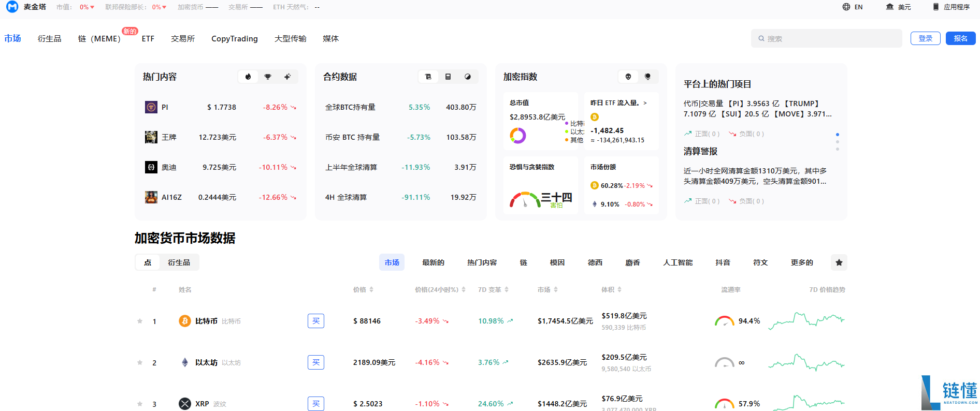The width and height of the screenshot is (980, 411).
Task: Select first carousel dot in hot projects
Action: pyautogui.click(x=838, y=135)
